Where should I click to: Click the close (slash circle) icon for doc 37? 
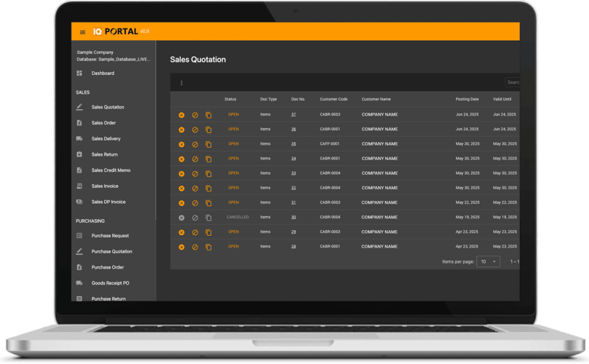[195, 115]
